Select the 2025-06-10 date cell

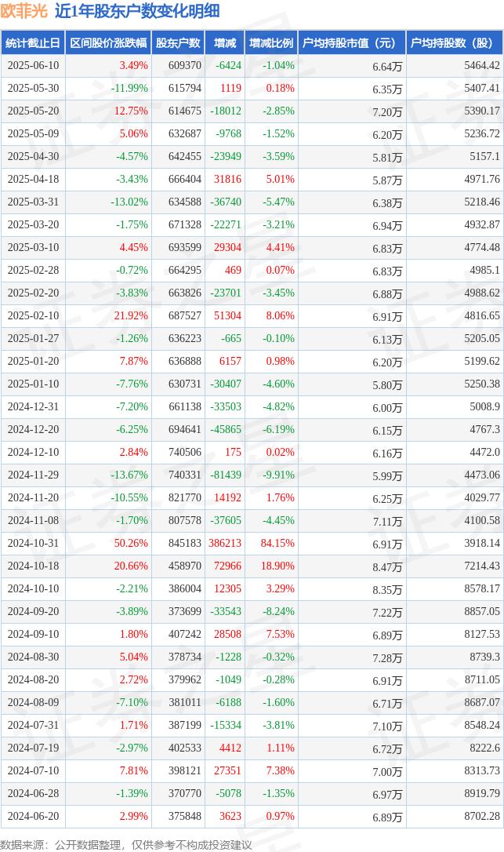tap(33, 66)
